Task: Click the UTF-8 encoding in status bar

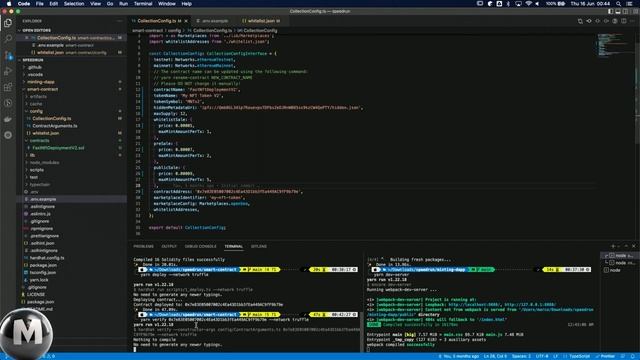Action: 542,356
